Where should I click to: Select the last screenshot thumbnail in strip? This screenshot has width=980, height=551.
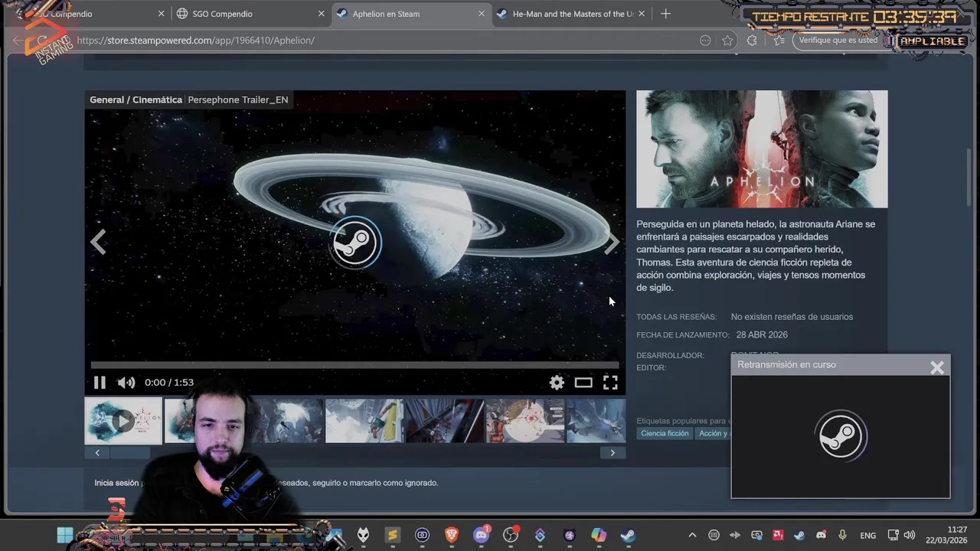tap(596, 420)
